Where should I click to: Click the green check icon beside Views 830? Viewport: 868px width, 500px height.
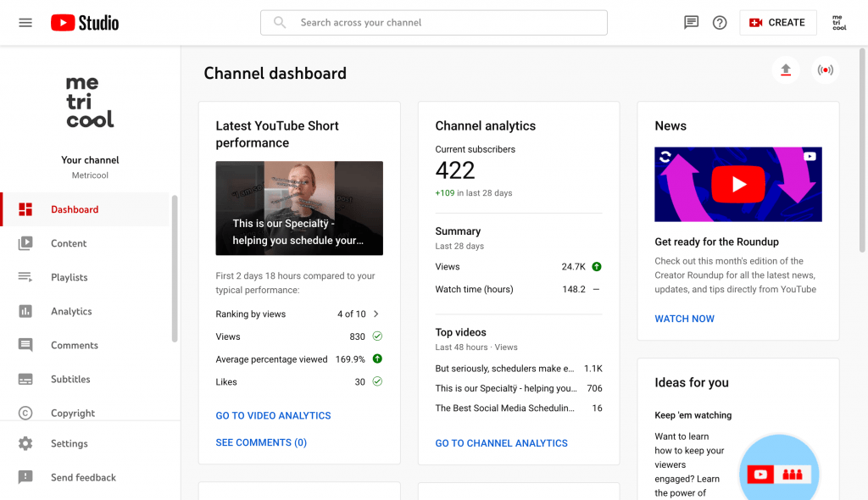[x=377, y=336]
